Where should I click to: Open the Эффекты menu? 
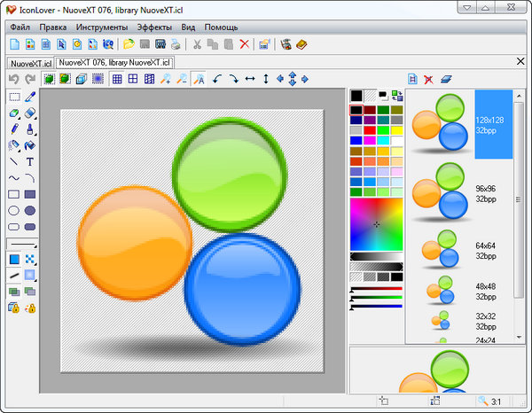(154, 27)
